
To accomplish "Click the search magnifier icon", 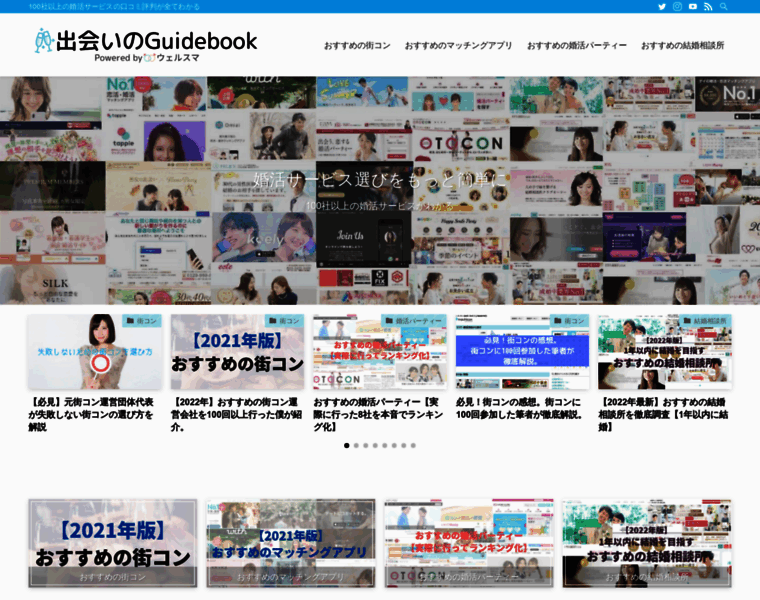I will (x=723, y=6).
